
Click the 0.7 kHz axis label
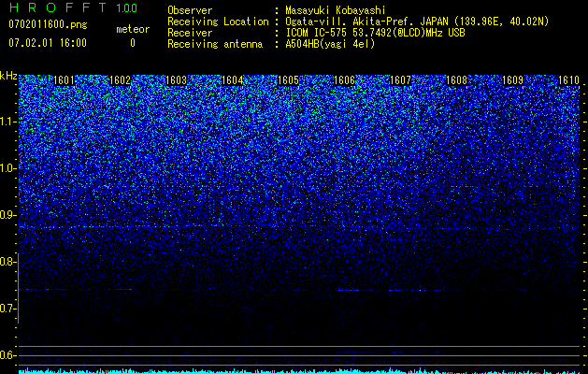pos(7,309)
